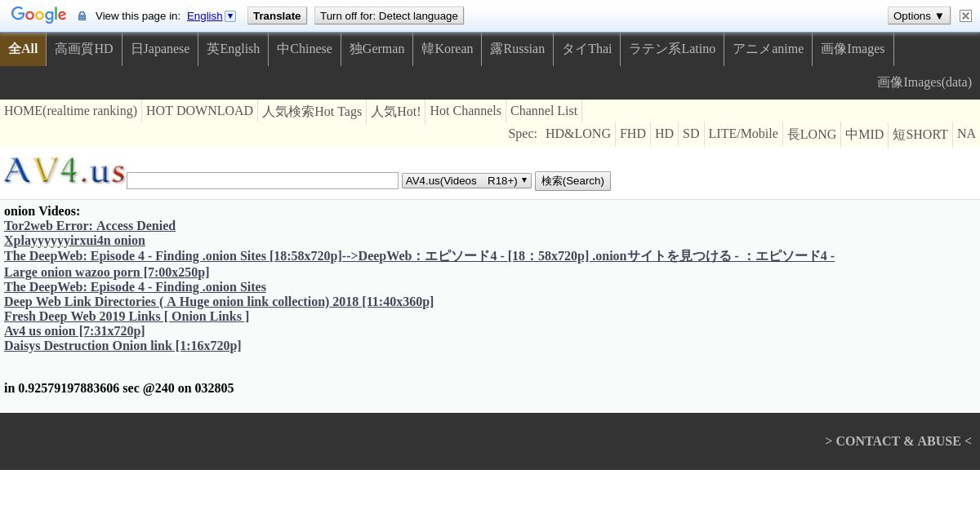Filter by 短SHORT length

click(920, 135)
